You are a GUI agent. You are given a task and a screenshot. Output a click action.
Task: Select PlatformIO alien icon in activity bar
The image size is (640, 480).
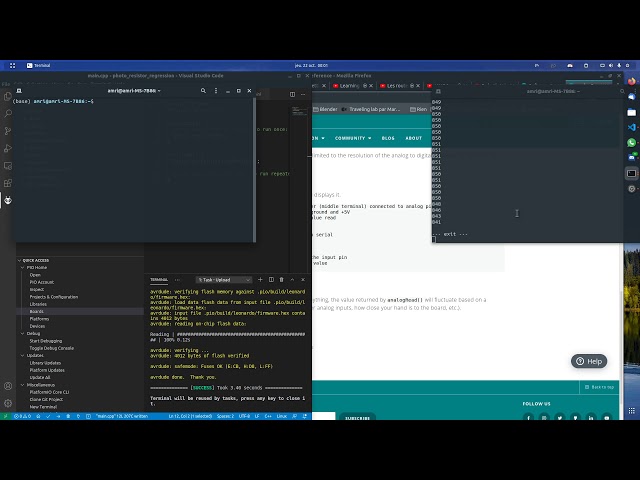pos(8,200)
